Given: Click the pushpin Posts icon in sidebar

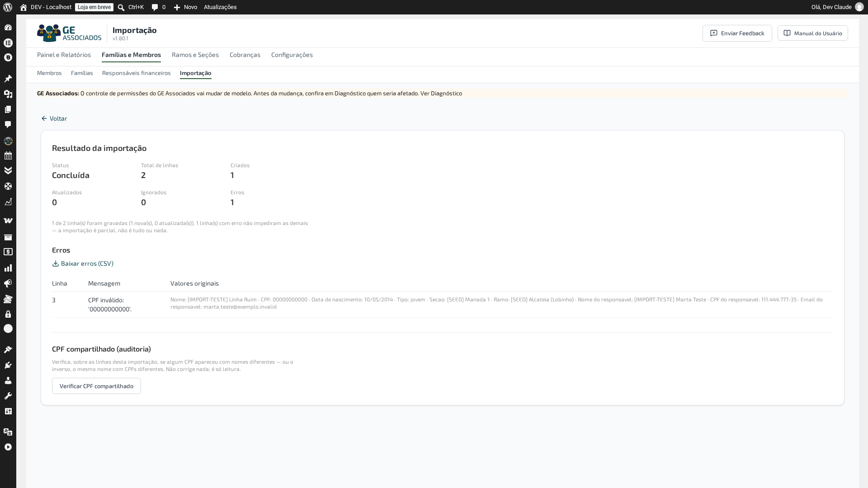Looking at the screenshot, I should click(x=8, y=79).
